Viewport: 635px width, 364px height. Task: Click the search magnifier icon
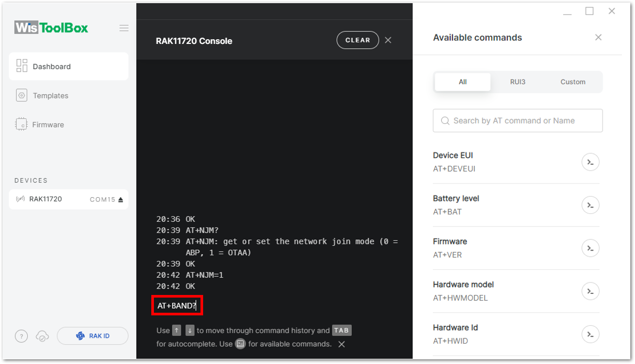[445, 121]
